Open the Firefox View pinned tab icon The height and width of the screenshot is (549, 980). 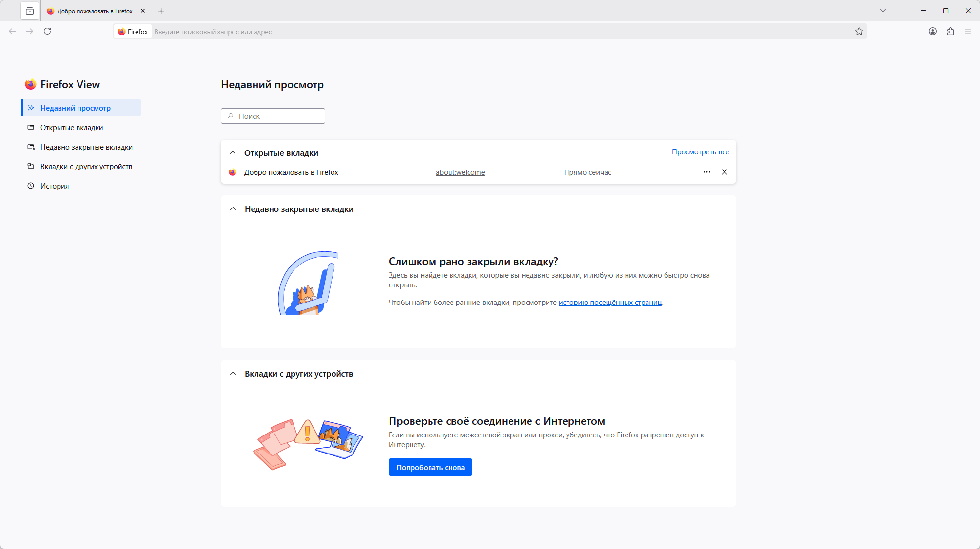(30, 11)
